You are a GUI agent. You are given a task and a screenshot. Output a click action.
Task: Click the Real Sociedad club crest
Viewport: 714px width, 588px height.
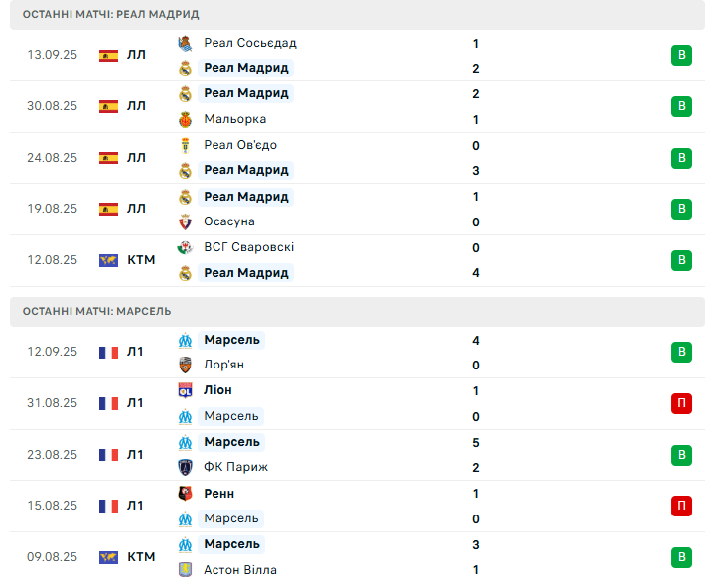pyautogui.click(x=185, y=44)
